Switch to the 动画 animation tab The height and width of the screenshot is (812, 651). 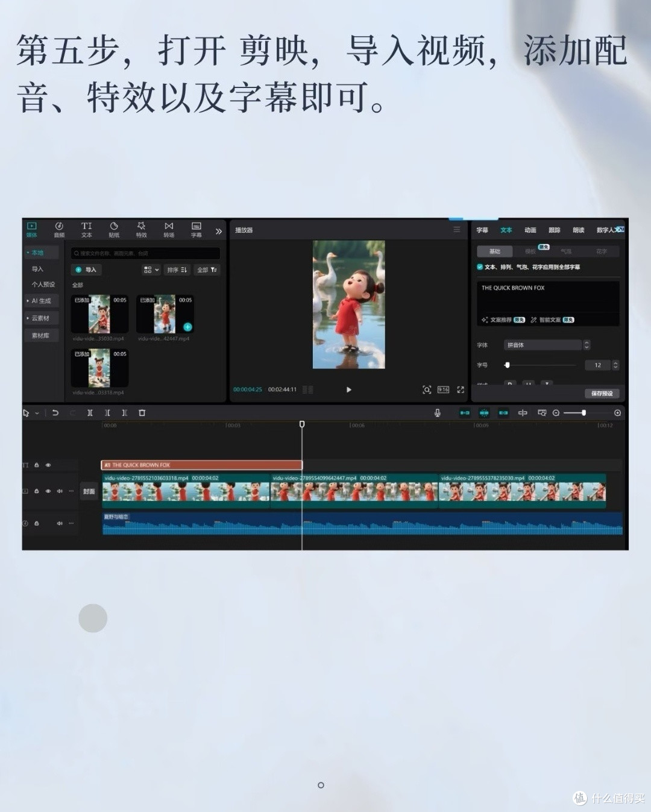click(530, 230)
